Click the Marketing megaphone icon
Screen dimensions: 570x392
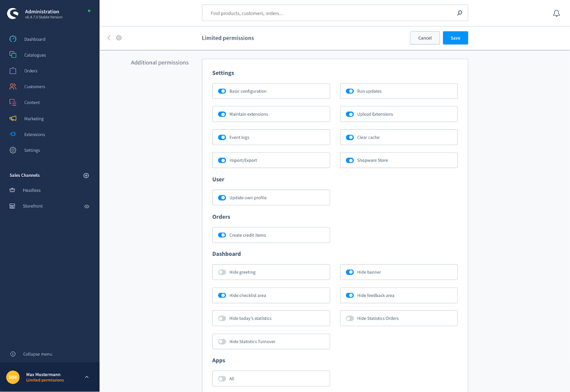pos(13,119)
